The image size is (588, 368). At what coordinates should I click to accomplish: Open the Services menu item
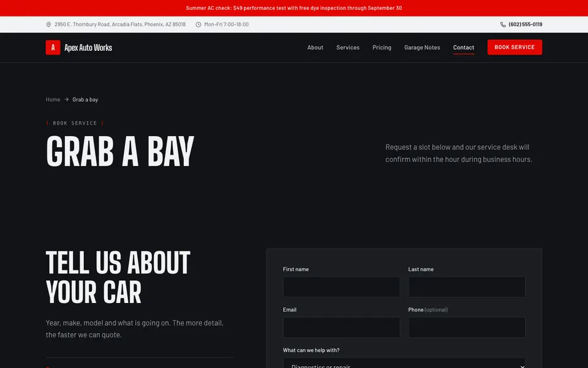click(x=348, y=47)
